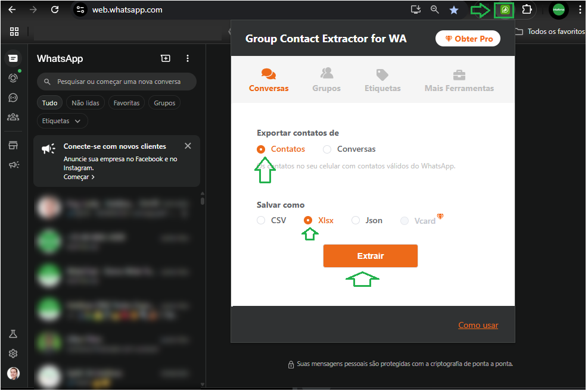Open WhatsApp header three-dot menu
Screen dimensions: 588x391
pyautogui.click(x=188, y=58)
